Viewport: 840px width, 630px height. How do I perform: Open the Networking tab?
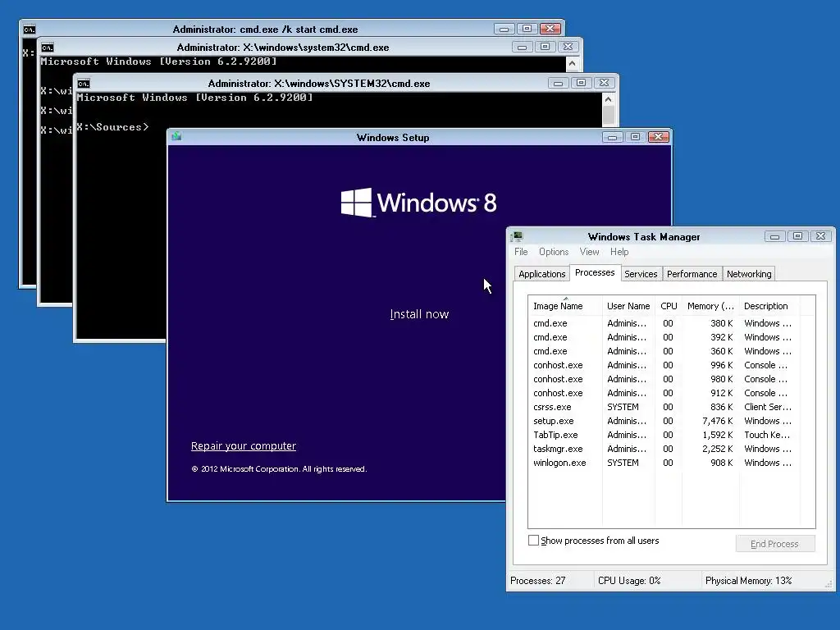[x=749, y=274]
